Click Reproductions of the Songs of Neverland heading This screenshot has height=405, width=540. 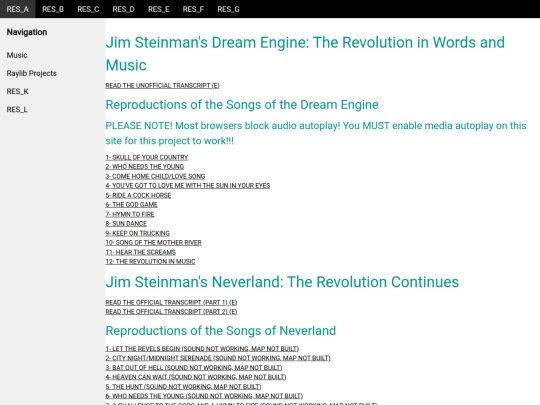(221, 331)
